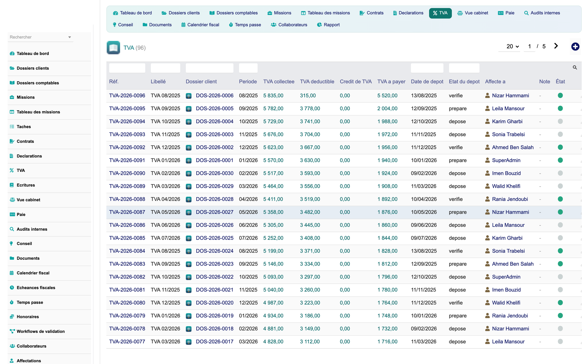This screenshot has height=364, width=588.
Task: Click the dossier icon next to DOS-2026-0006
Action: coord(189,96)
